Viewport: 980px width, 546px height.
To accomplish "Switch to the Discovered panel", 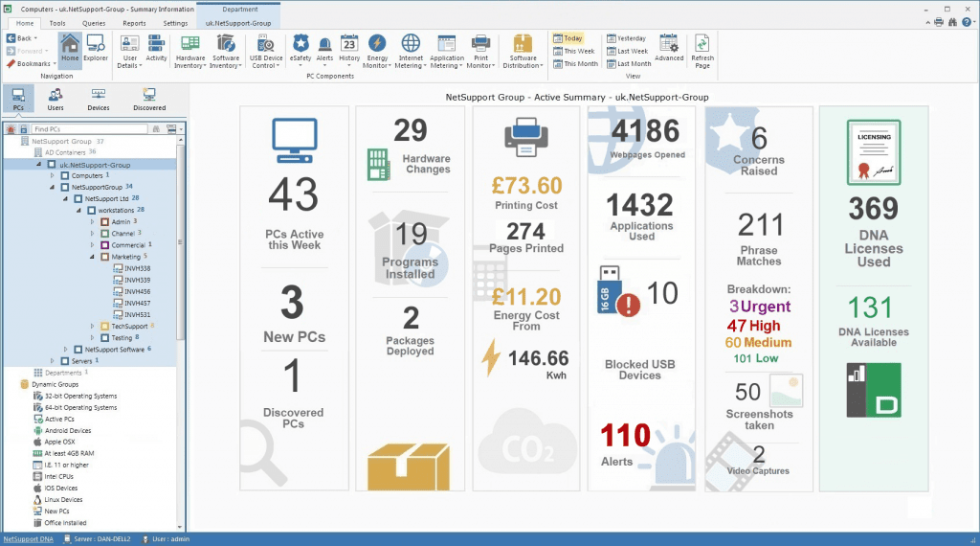I will [x=149, y=100].
